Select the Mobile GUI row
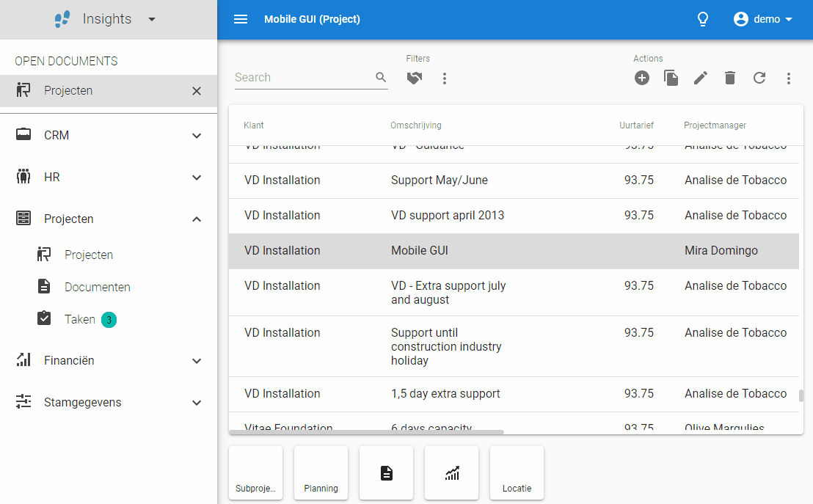Screen dimensions: 813x504 [514, 251]
